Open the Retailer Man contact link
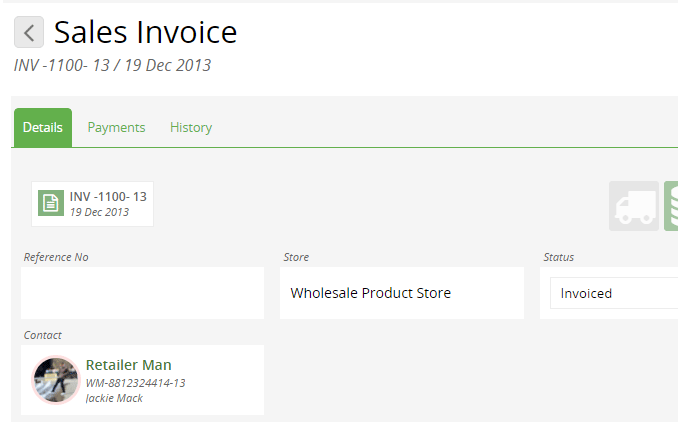 coord(128,365)
